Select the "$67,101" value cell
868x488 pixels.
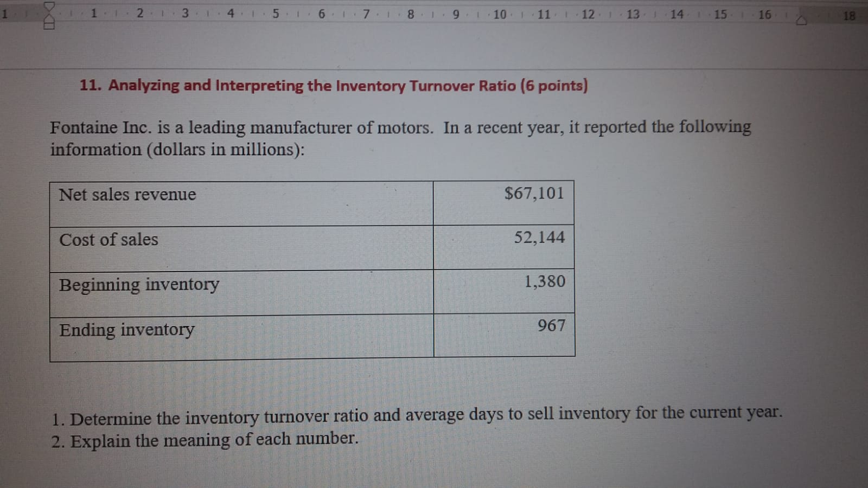(503, 203)
